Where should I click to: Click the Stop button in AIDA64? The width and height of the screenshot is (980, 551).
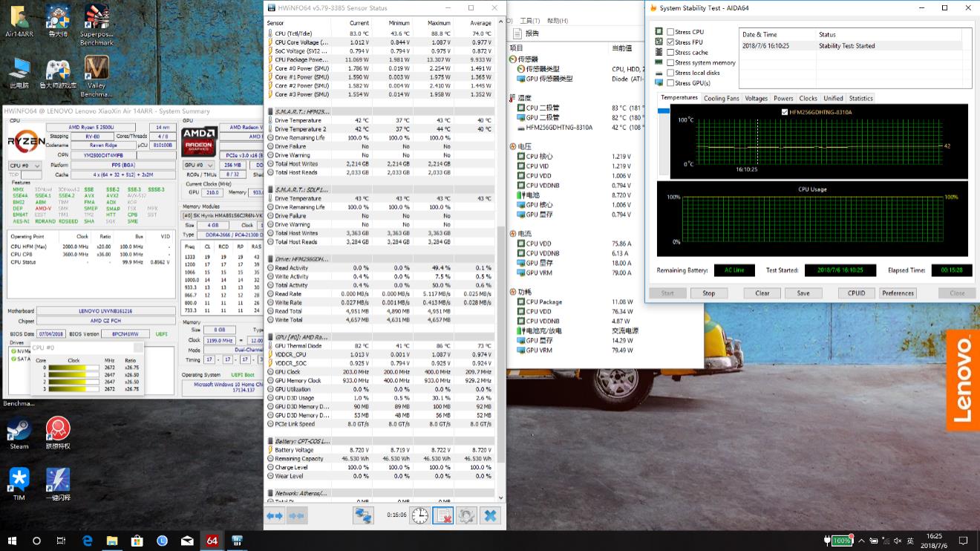point(708,293)
